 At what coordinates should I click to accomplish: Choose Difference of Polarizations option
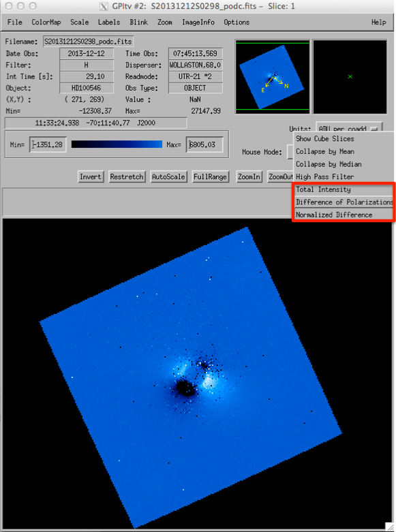(343, 202)
